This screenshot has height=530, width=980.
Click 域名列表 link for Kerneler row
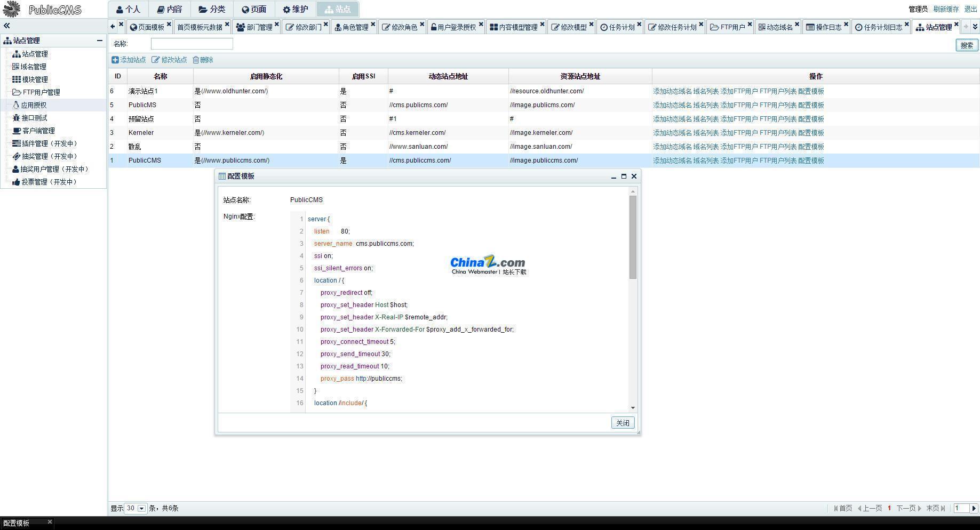[706, 133]
